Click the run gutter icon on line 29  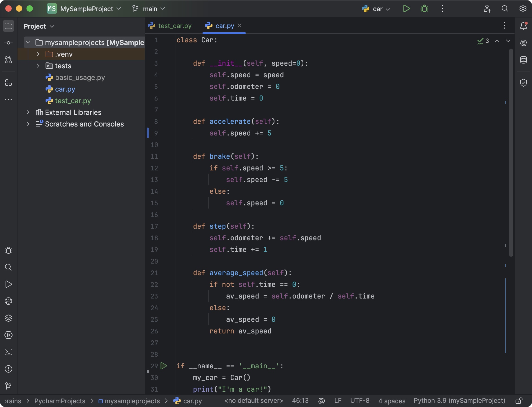[164, 366]
